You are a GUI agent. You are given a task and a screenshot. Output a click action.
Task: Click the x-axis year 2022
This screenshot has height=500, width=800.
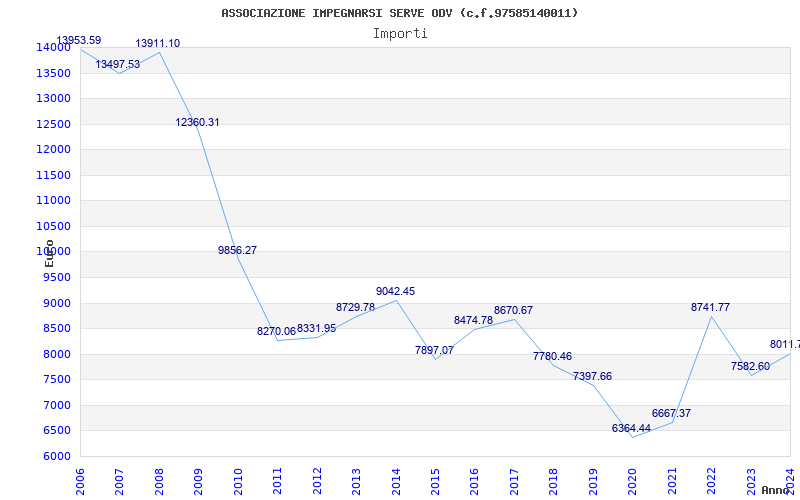click(x=712, y=482)
